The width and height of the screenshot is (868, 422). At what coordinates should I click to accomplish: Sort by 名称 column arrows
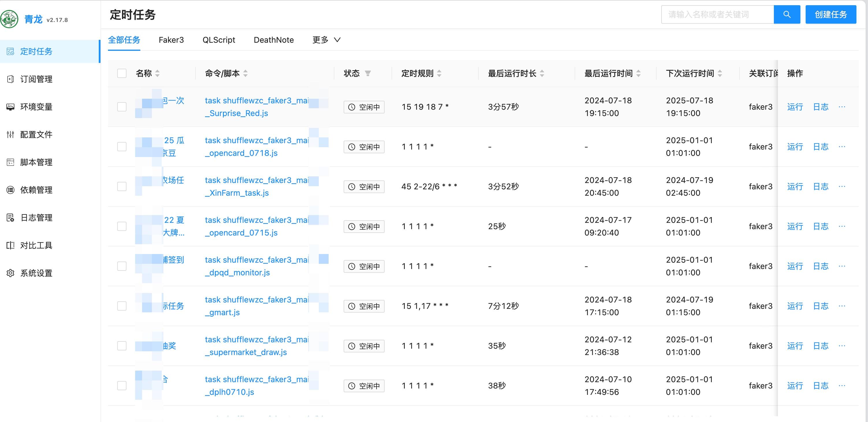157,73
